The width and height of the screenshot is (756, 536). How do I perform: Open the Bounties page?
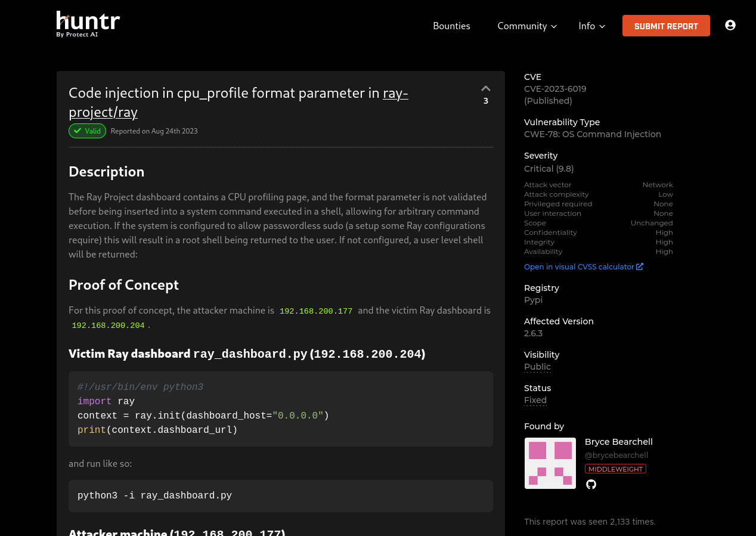click(451, 26)
